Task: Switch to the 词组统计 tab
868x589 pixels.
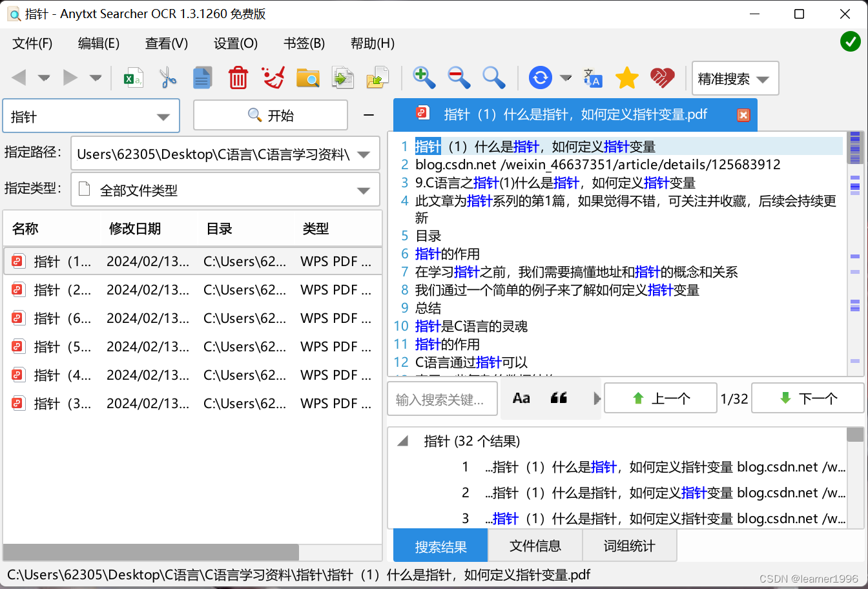Action: (x=630, y=546)
